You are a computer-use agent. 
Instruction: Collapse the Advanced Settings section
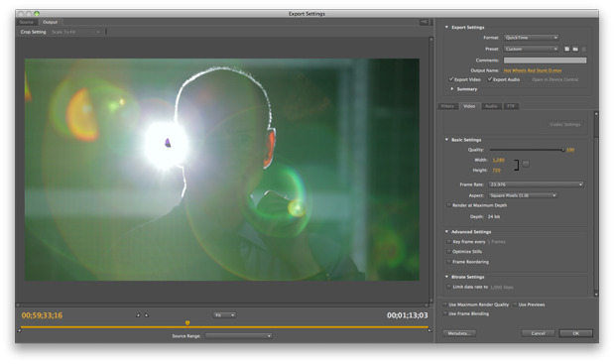(446, 232)
